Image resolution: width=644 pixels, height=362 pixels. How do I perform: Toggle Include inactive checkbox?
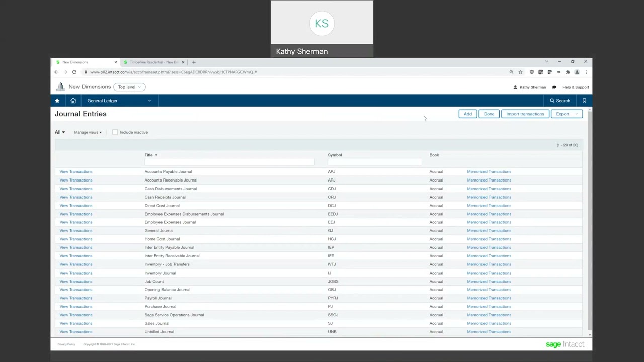coord(115,132)
